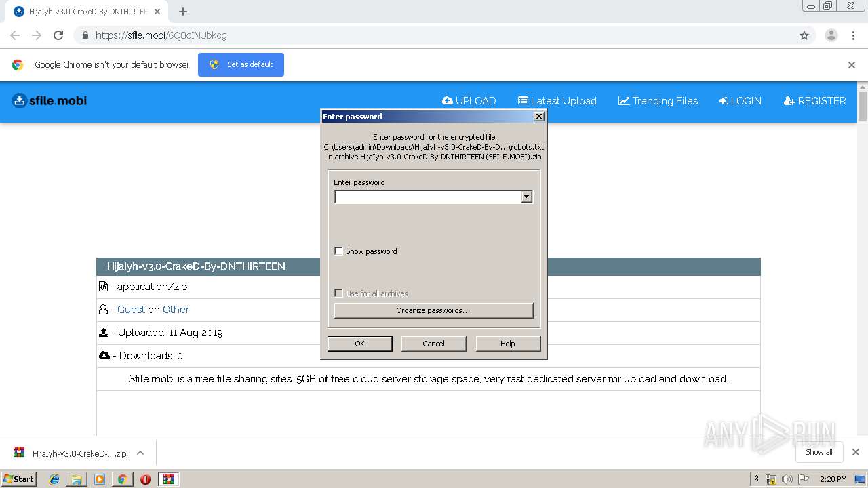Image resolution: width=868 pixels, height=488 pixels.
Task: Enable the Show password checkbox
Action: click(339, 251)
